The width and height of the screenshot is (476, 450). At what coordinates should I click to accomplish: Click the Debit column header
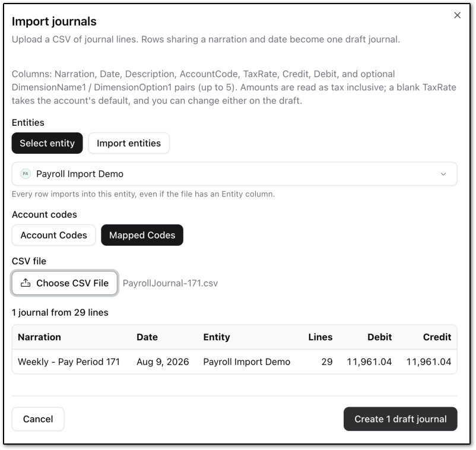tap(379, 337)
